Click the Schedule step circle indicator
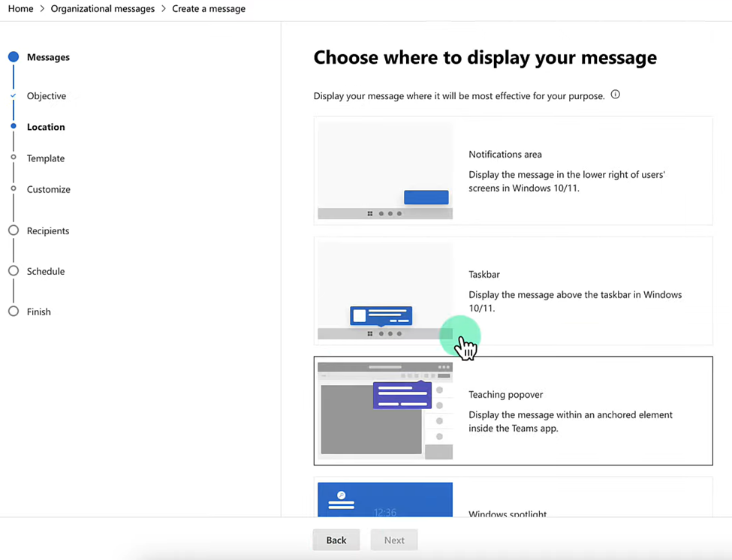The width and height of the screenshot is (732, 560). point(14,271)
